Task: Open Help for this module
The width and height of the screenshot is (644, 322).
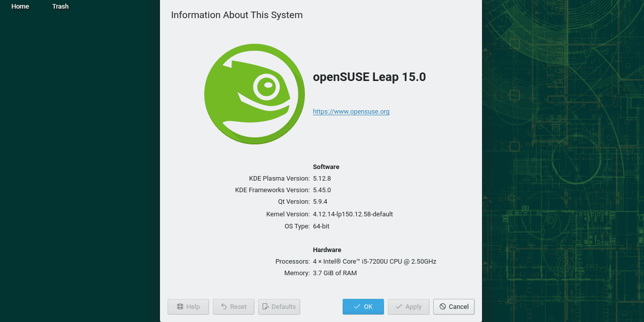Action: tap(188, 306)
